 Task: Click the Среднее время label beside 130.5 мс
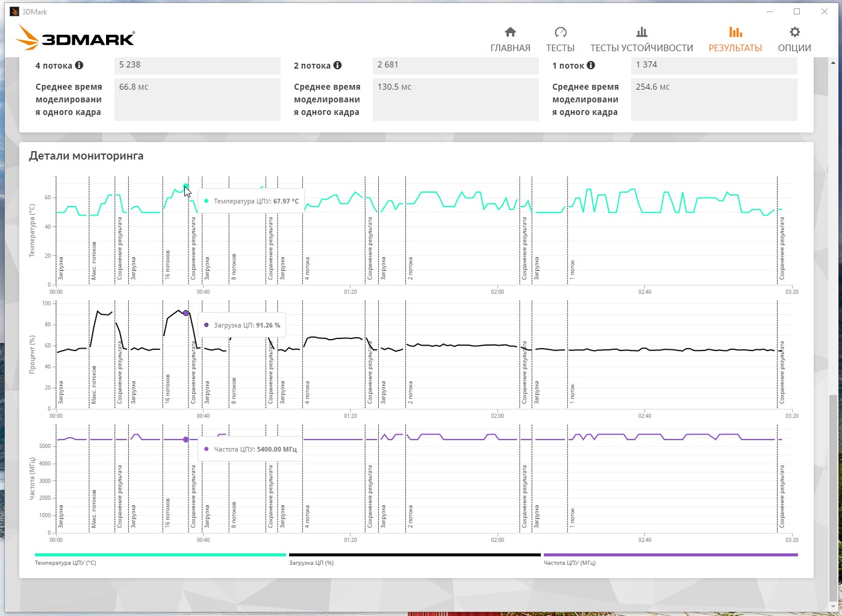(327, 99)
